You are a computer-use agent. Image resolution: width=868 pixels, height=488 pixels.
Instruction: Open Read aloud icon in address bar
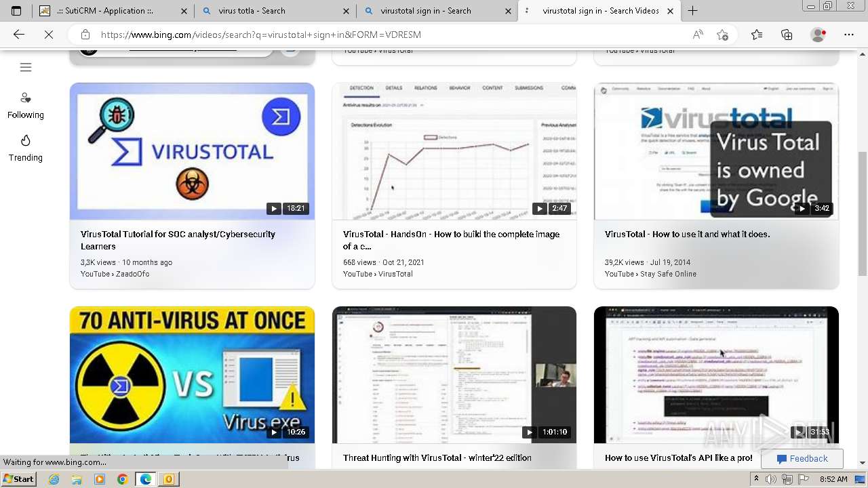pos(698,35)
